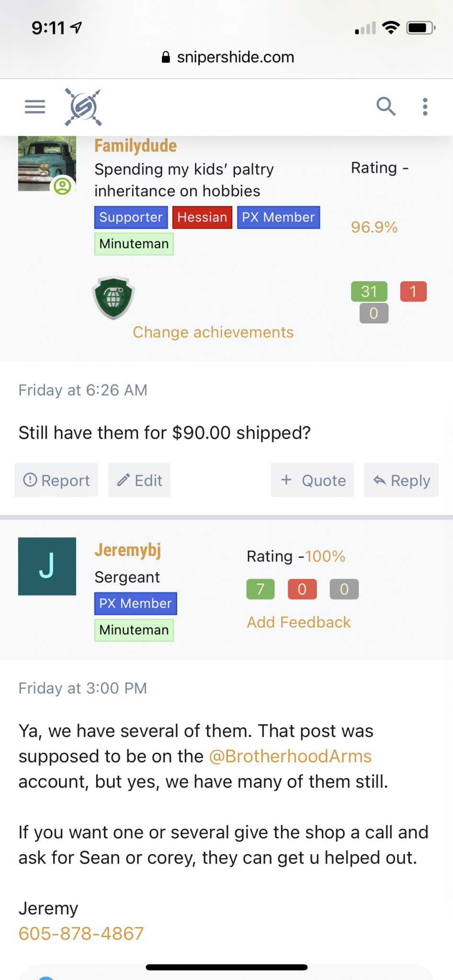
Task: Open the forum search magnifier
Action: (x=385, y=107)
